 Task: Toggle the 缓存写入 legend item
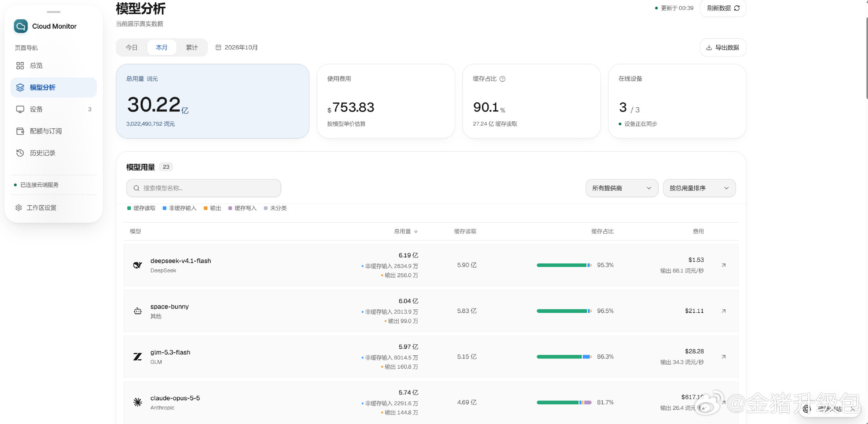point(242,208)
